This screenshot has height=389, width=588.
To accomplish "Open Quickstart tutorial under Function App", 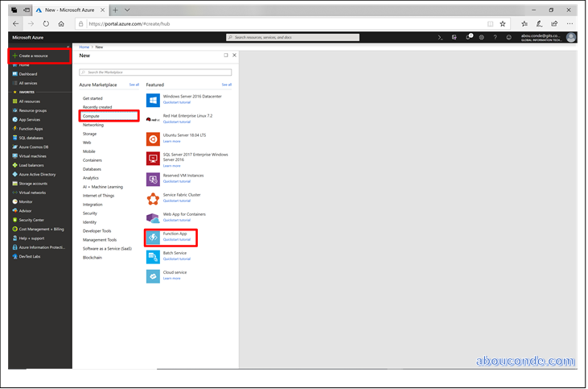I will coord(177,239).
